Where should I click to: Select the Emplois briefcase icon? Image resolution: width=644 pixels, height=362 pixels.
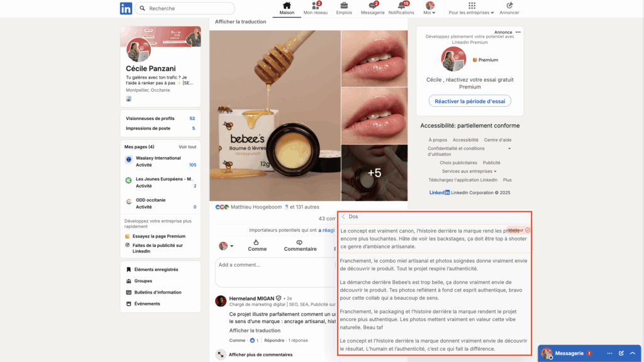tap(343, 7)
